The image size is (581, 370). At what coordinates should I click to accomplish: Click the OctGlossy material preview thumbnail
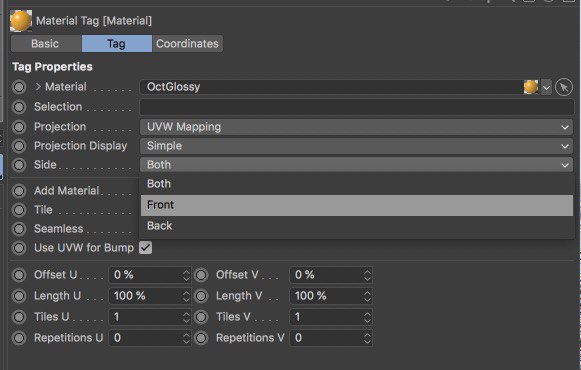click(531, 87)
